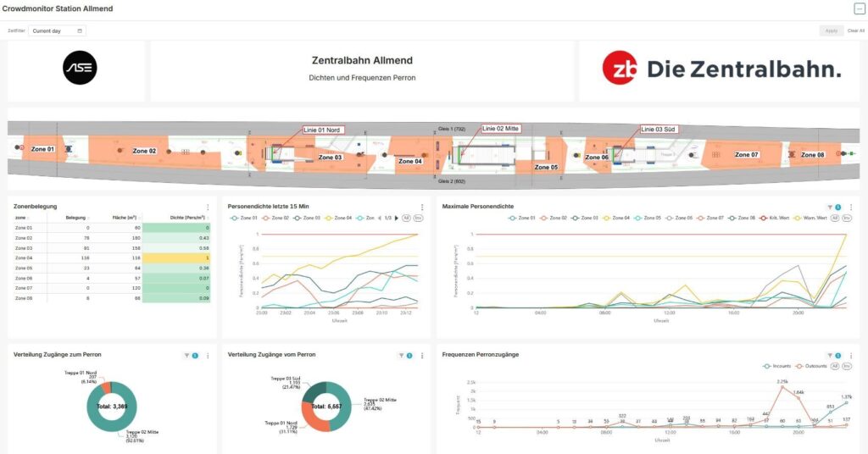Click the Clear All filters link
This screenshot has width=868, height=454.
[x=856, y=30]
